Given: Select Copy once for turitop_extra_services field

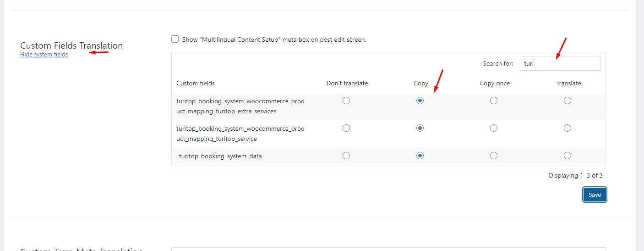Looking at the screenshot, I should 494,101.
